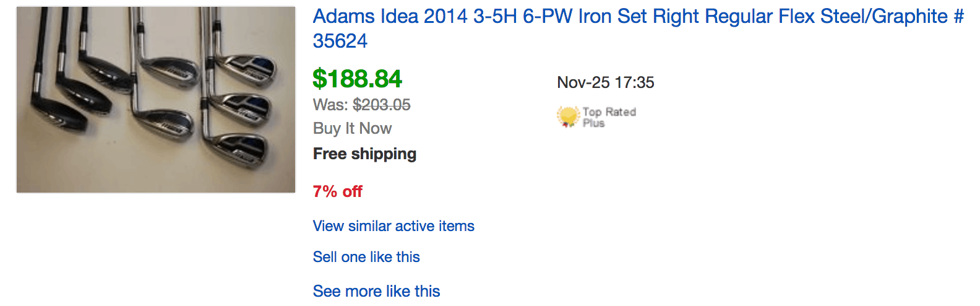Click the Top Rated Plus ribbon badge
This screenshot has width=980, height=306.
(x=567, y=116)
